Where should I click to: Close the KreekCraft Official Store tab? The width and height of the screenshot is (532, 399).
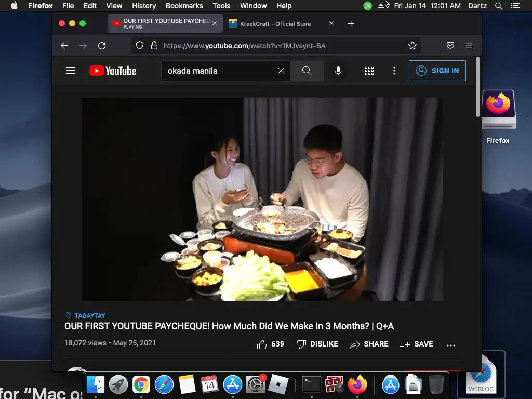tap(331, 23)
